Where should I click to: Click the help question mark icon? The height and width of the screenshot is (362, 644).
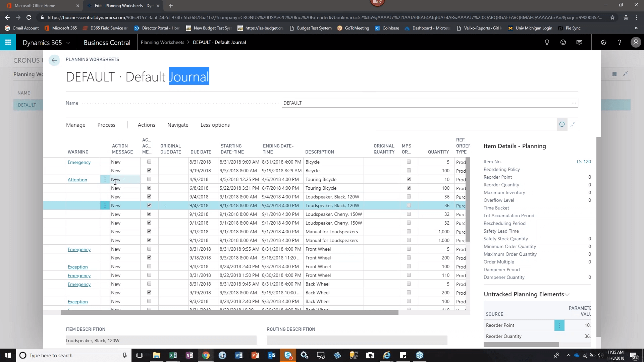620,42
